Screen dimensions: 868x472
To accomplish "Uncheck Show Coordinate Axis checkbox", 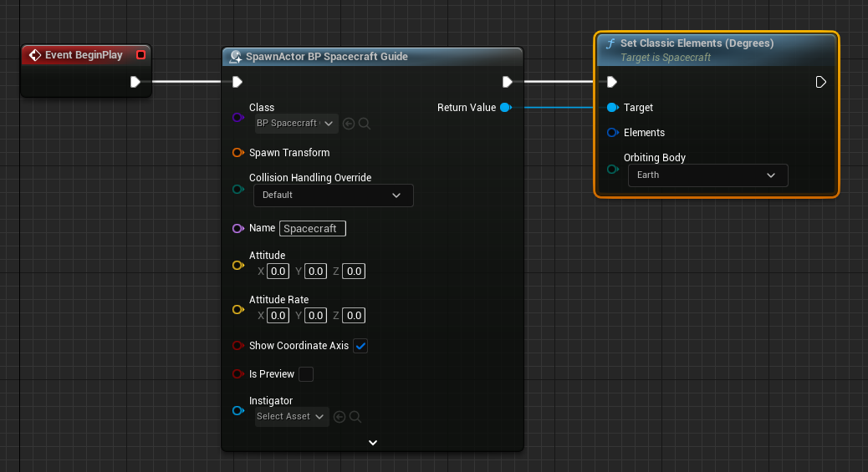I will point(360,346).
